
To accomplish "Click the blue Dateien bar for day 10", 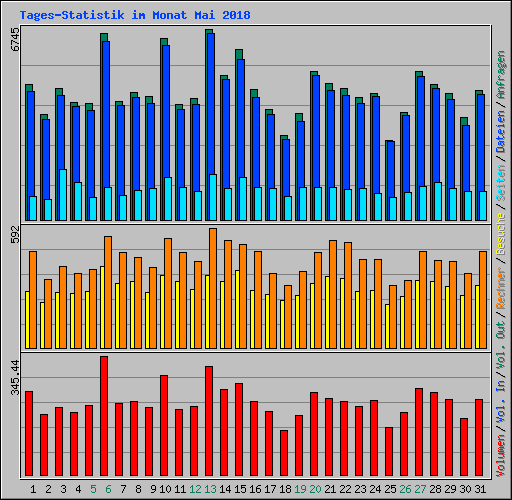I will (x=166, y=110).
